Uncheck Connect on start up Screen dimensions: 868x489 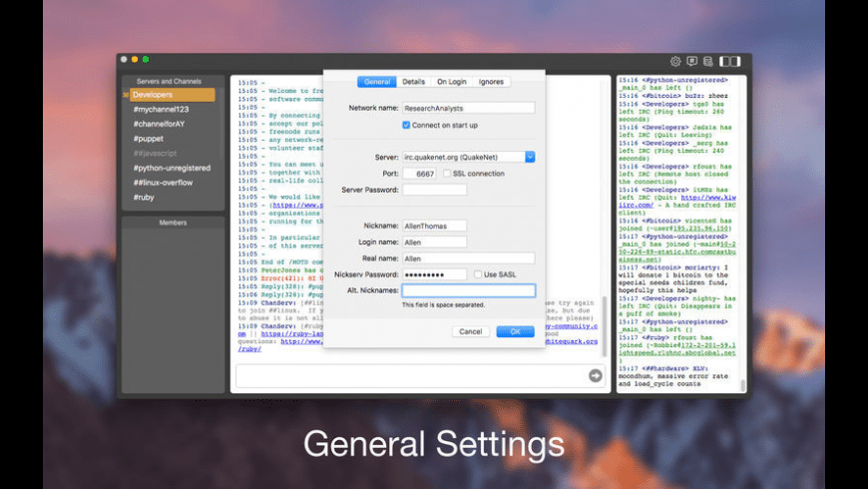406,125
